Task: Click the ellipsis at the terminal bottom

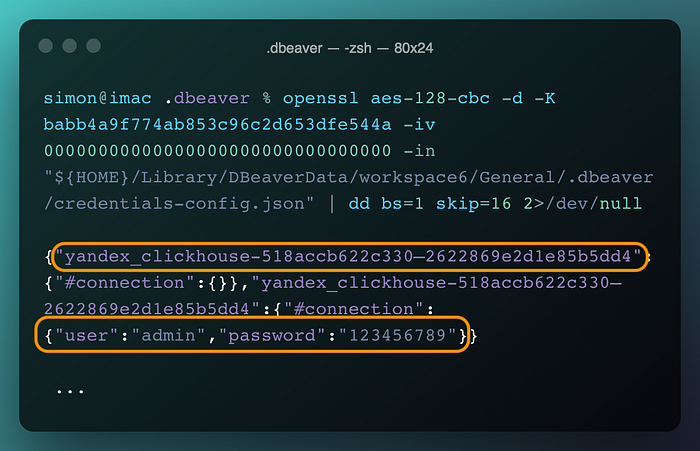Action: [70, 392]
